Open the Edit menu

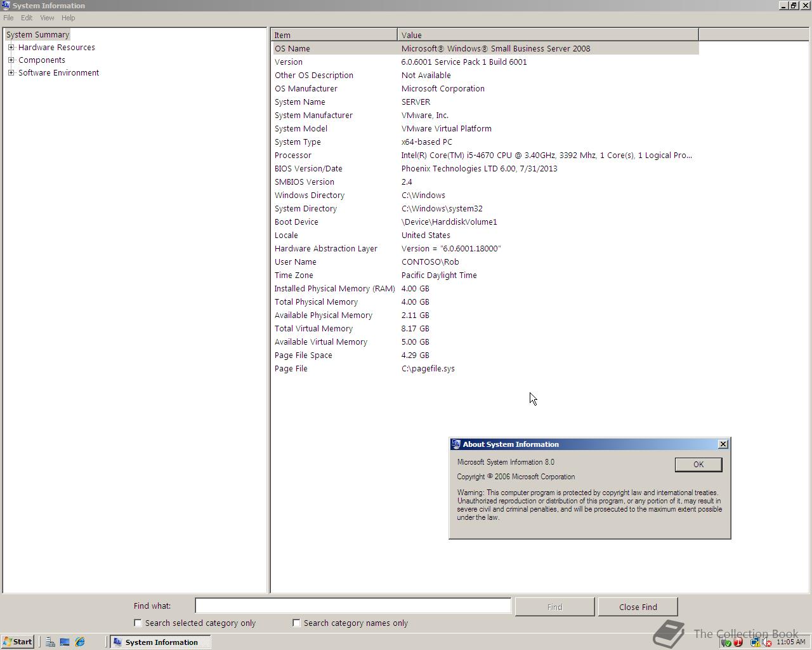coord(27,18)
